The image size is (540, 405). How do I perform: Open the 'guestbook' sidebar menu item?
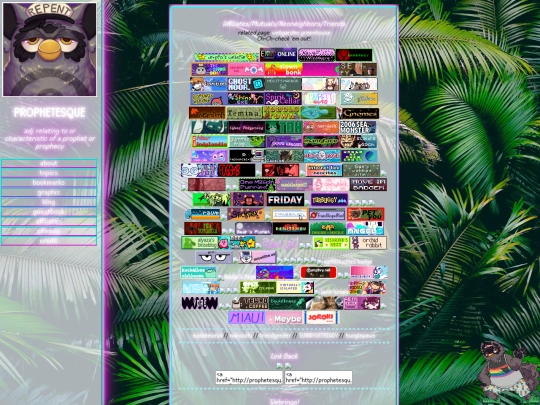[x=49, y=211]
